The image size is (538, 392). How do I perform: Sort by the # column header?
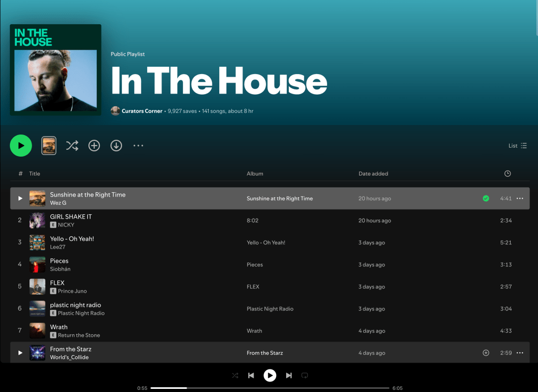pos(21,173)
